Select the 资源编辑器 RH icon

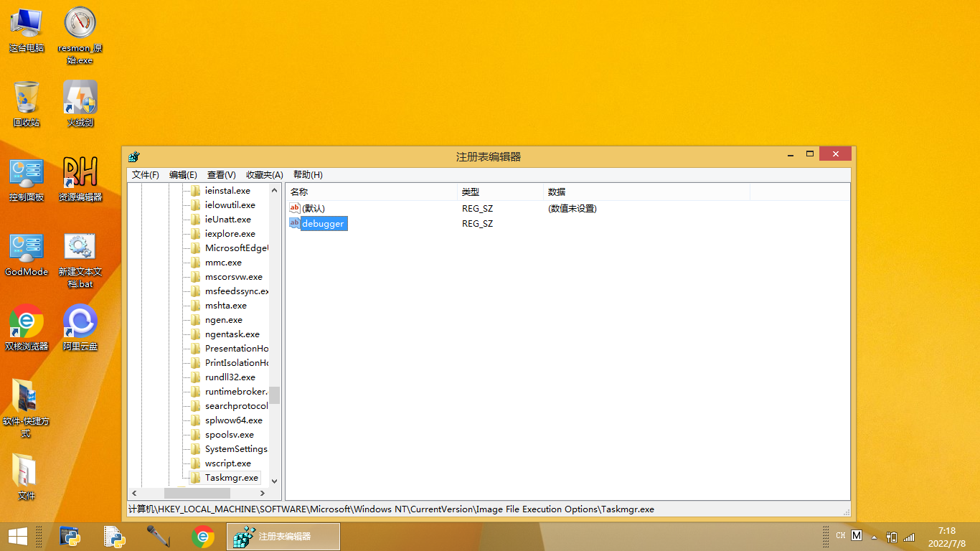click(80, 179)
